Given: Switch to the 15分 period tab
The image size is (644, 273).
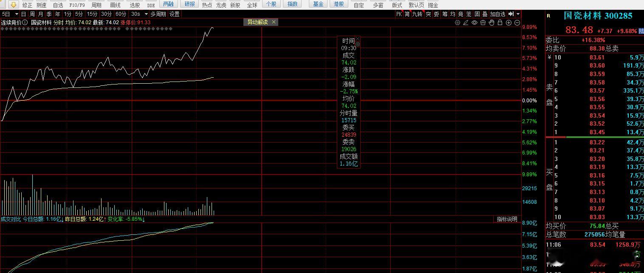Looking at the screenshot, I should pyautogui.click(x=92, y=14).
